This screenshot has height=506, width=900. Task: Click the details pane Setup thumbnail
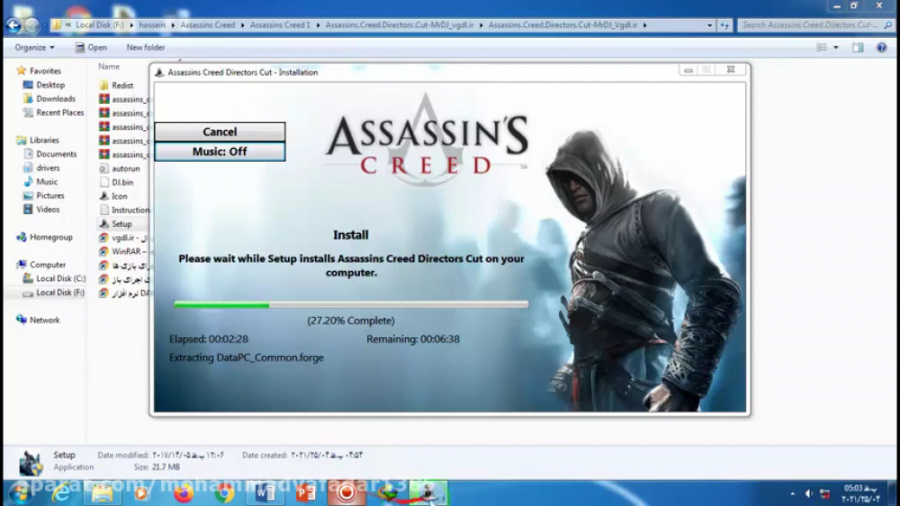(x=30, y=462)
